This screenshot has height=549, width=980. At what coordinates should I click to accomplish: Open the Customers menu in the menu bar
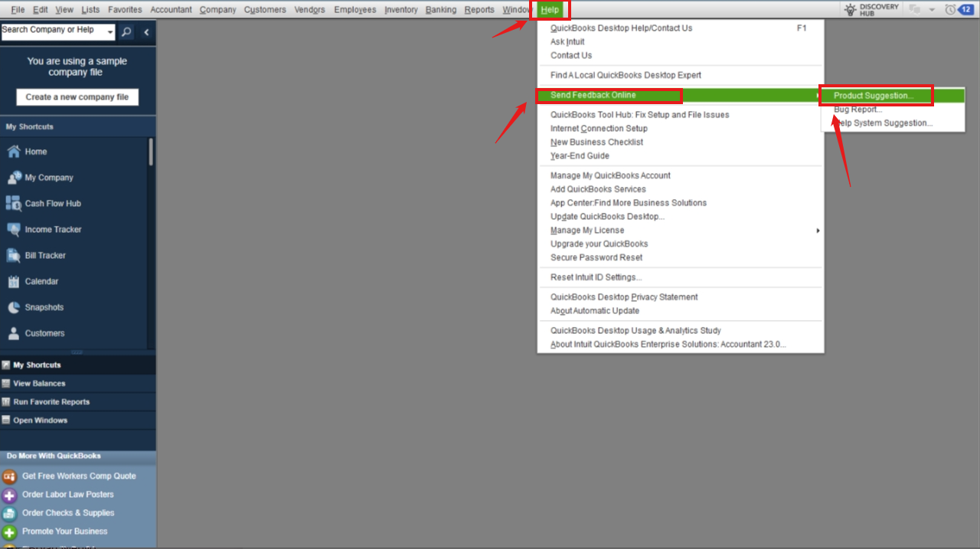point(265,10)
